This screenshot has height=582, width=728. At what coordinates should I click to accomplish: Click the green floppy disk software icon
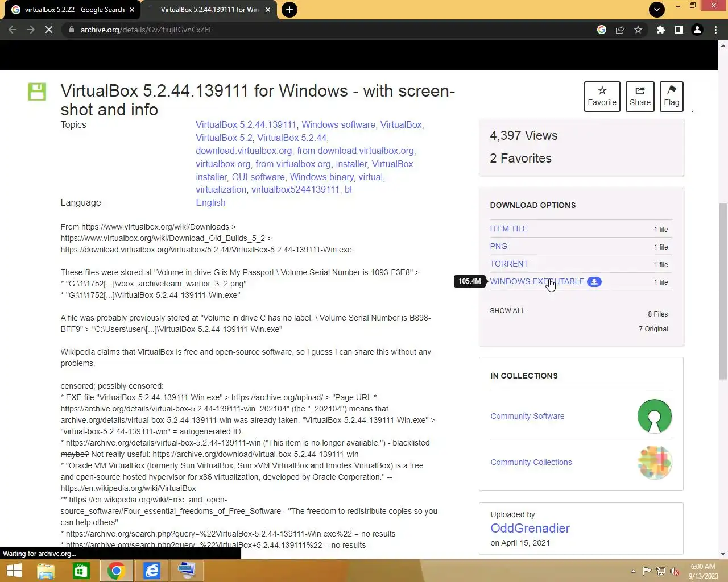pyautogui.click(x=37, y=92)
